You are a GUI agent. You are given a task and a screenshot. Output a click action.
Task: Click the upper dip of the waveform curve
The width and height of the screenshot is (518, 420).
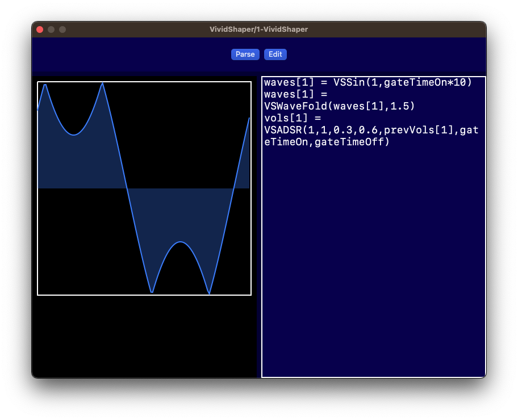tap(73, 135)
